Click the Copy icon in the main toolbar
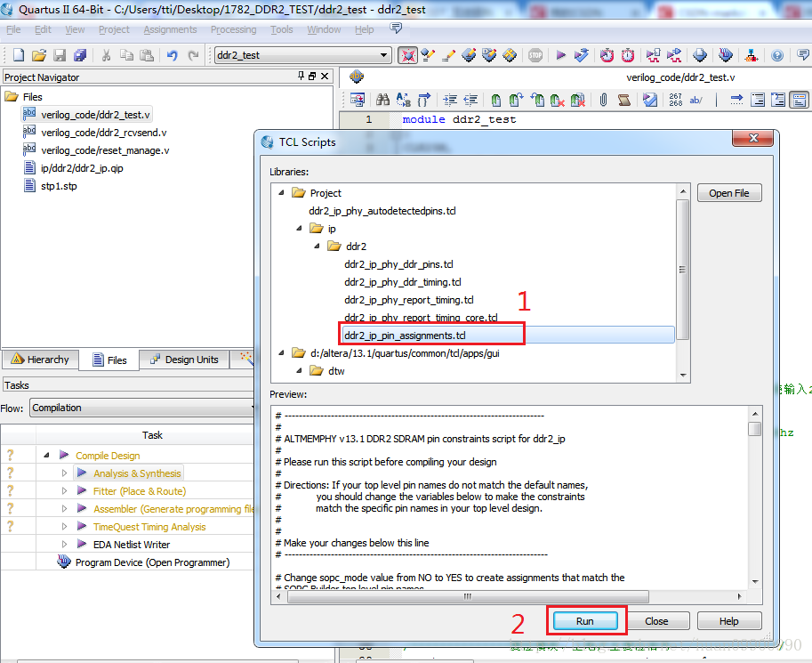Screen dimensions: 812x663 pos(126,55)
